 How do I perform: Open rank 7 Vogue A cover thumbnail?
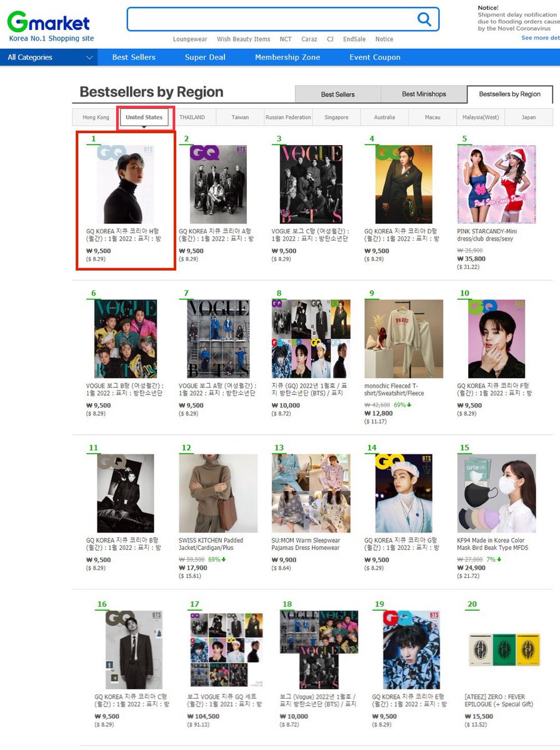tap(218, 339)
